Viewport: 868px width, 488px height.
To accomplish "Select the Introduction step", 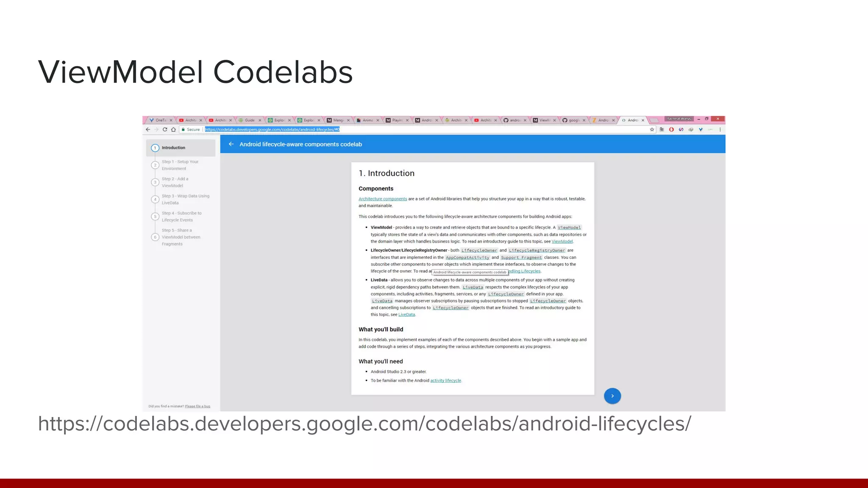I will 173,148.
